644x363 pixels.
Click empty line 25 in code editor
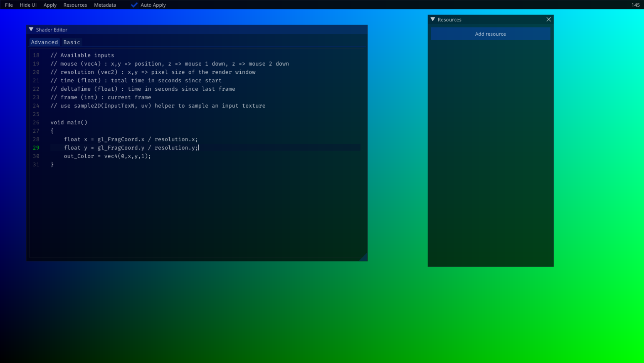[x=205, y=114]
